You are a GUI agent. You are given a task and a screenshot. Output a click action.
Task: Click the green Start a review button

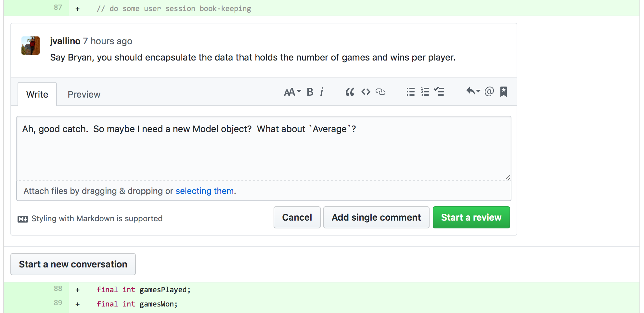471,217
